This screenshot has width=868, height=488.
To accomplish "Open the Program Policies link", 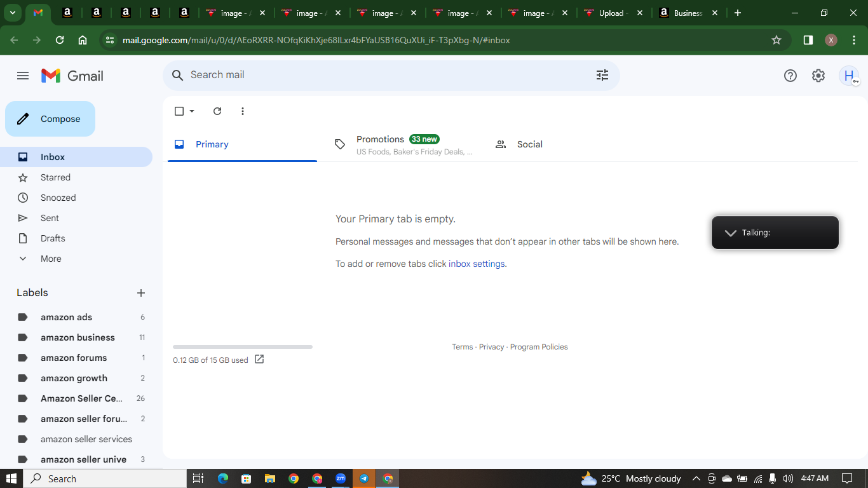I will pos(539,347).
